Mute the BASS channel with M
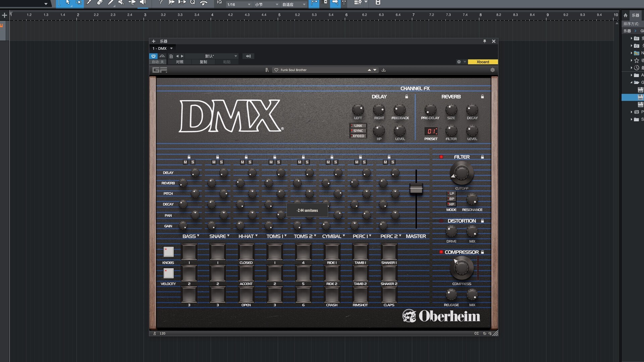 coord(185,162)
